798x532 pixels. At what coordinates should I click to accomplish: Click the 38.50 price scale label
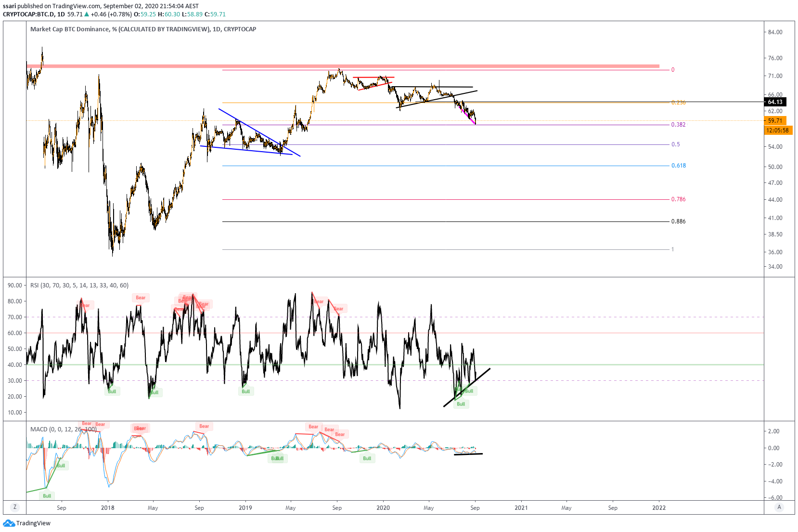pos(775,234)
